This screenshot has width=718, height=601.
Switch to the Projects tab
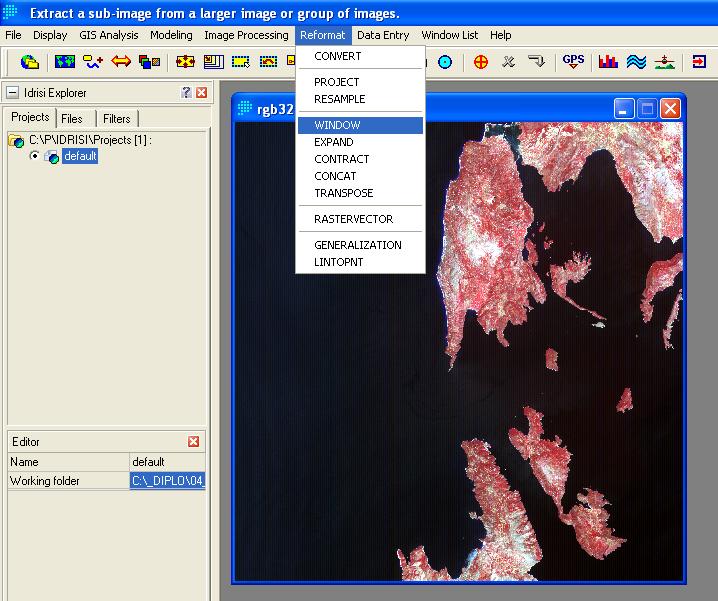(x=30, y=117)
